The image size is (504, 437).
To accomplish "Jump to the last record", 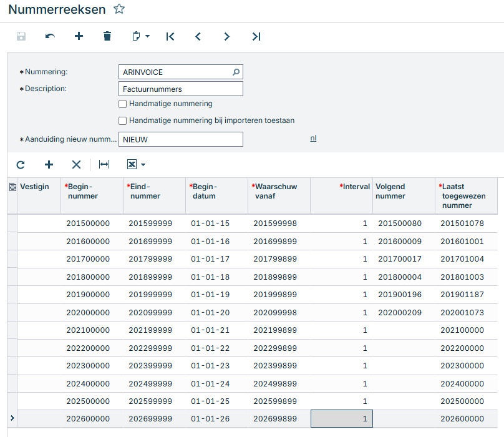I will click(256, 36).
